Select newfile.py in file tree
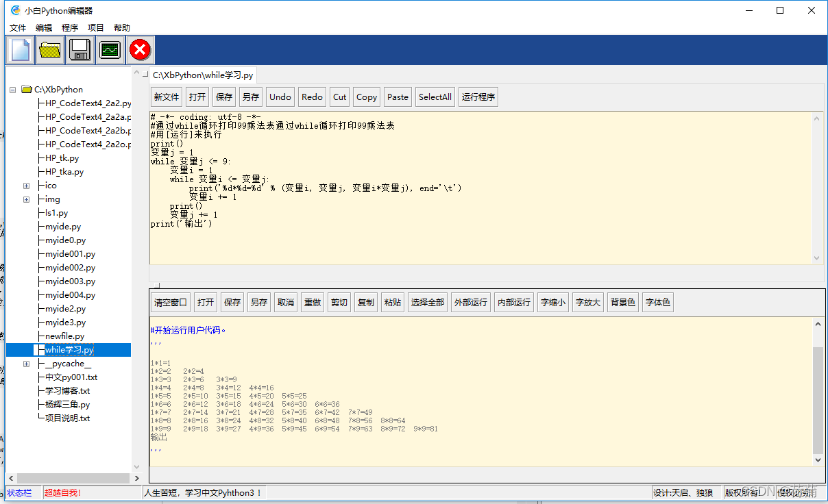 [65, 336]
